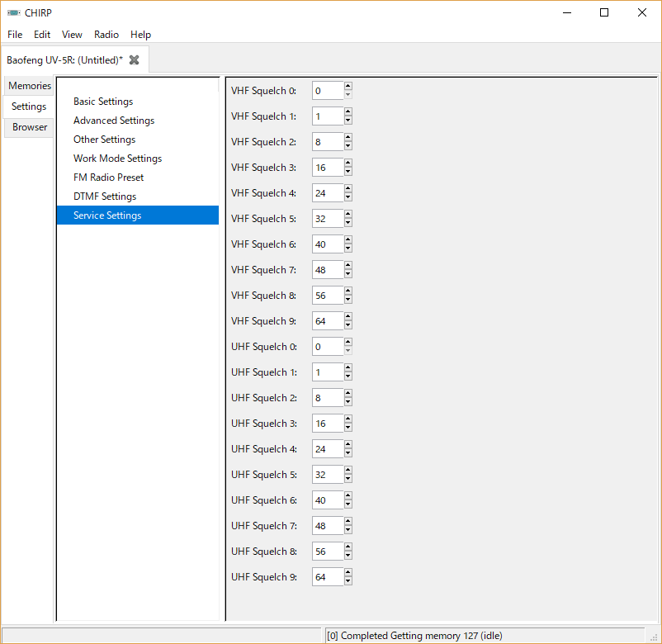Decrease UHF Squelch 5 with down arrow
The image size is (662, 644).
tap(348, 480)
